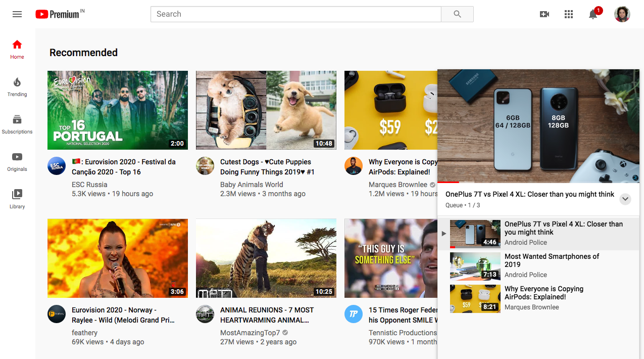Open Eurovision Portugal Top 16 thumbnail
Viewport: 644px width, 359px height.
118,110
